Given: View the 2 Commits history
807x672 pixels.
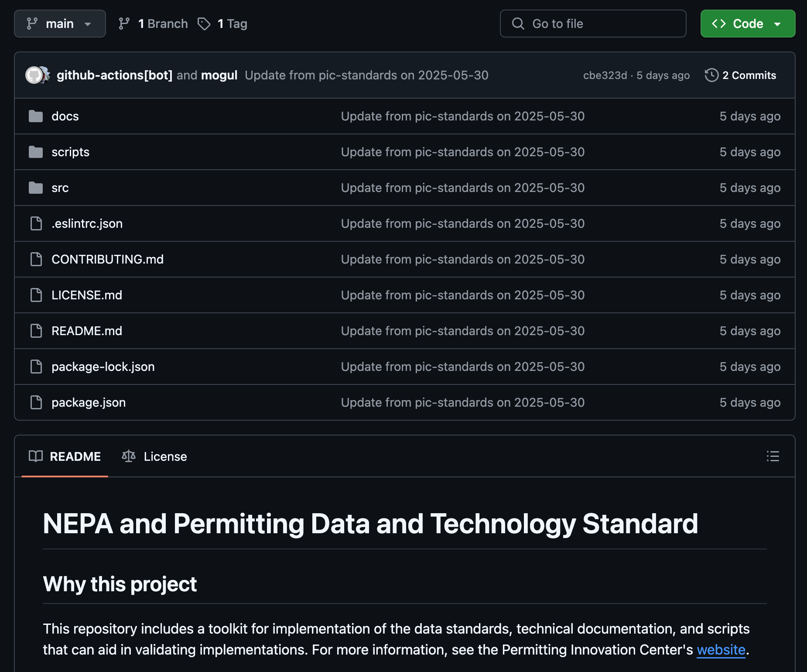Looking at the screenshot, I should click(x=749, y=75).
